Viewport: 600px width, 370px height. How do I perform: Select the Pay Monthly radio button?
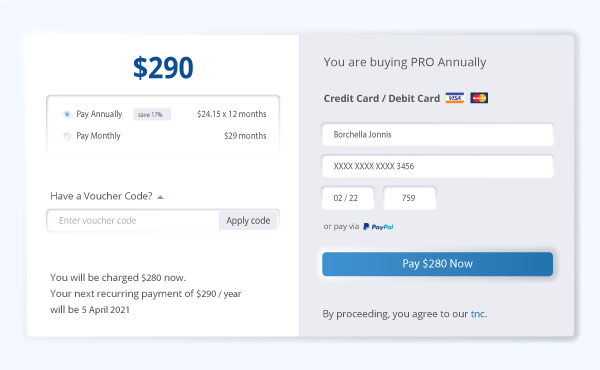67,136
